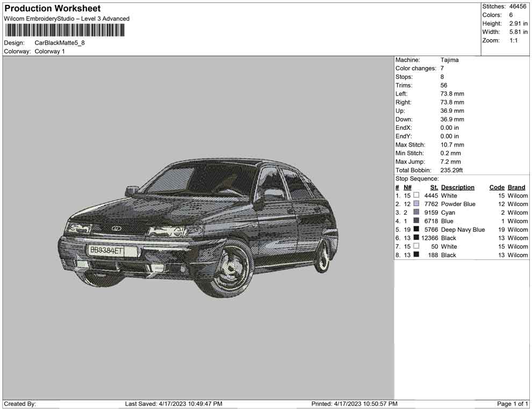The height and width of the screenshot is (409, 532).
Task: Click the N# column header
Action: [407, 187]
